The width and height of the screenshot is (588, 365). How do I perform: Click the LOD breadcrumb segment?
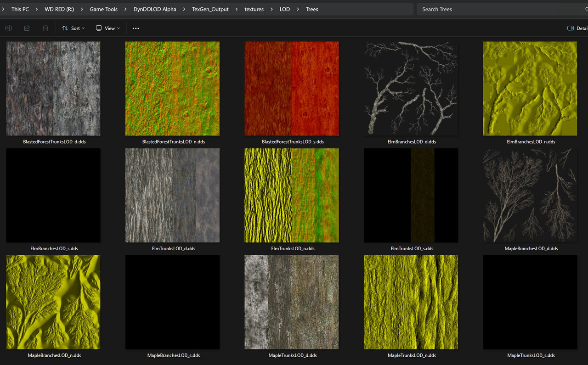(285, 9)
